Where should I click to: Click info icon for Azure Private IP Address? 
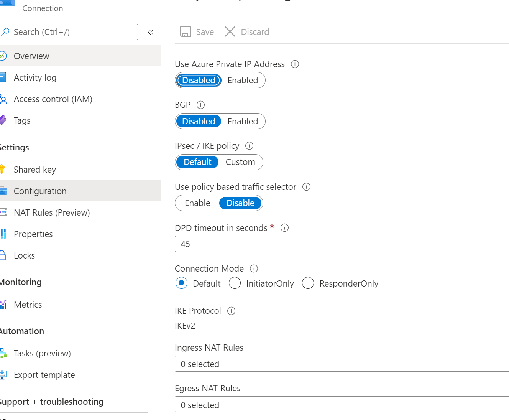(295, 64)
